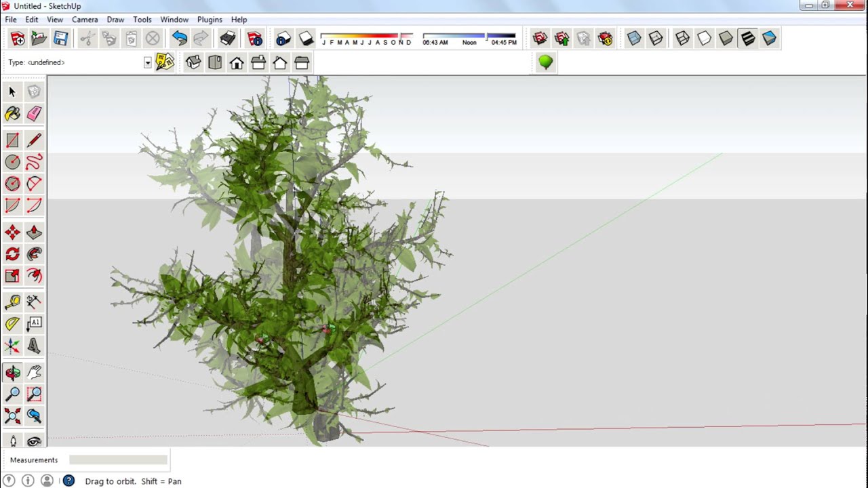Enable Hidden Line face style
868x488 pixels.
pyautogui.click(x=705, y=39)
